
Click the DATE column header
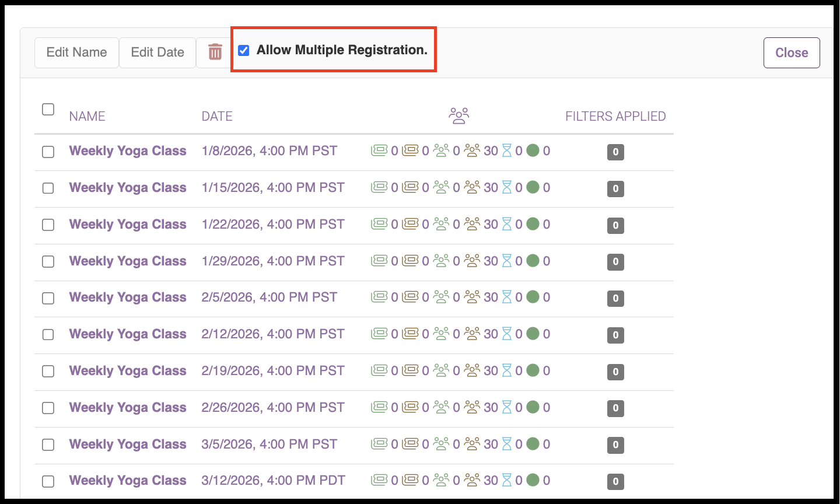217,116
